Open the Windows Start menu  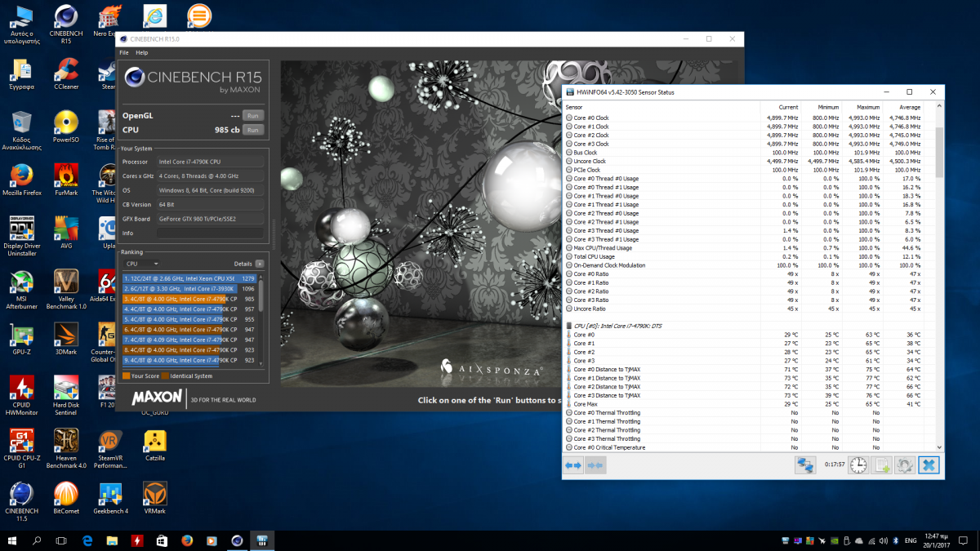click(12, 540)
